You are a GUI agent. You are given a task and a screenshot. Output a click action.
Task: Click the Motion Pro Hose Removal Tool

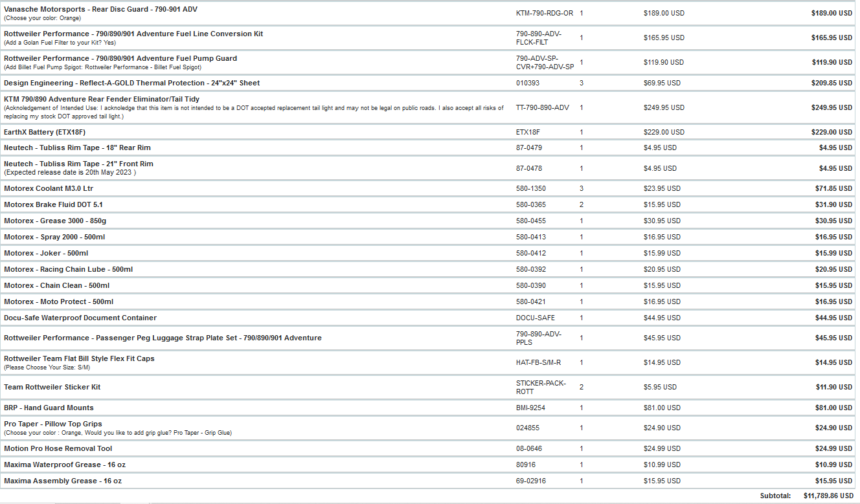pos(58,448)
